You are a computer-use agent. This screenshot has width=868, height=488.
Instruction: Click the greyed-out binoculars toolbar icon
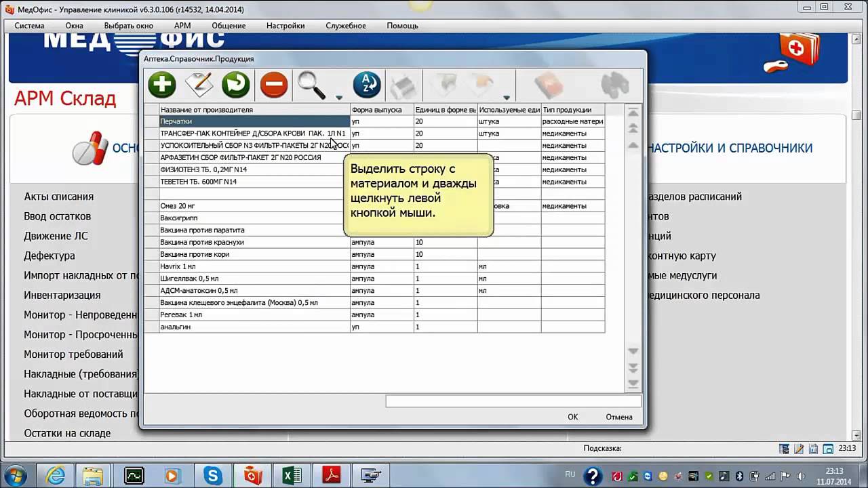[616, 85]
